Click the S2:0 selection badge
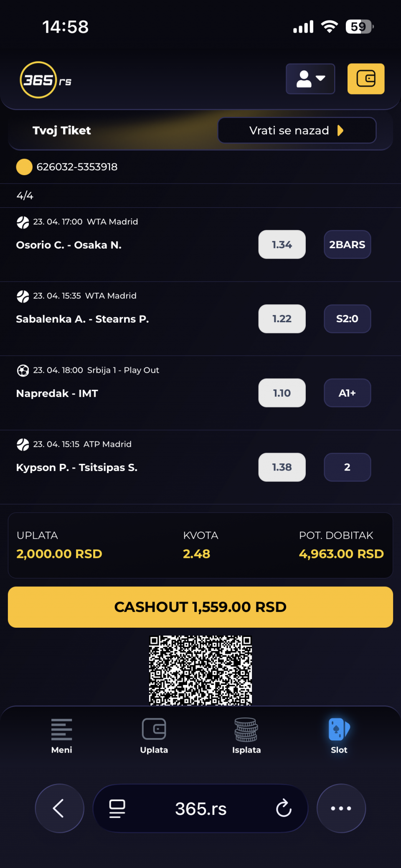 (x=347, y=319)
